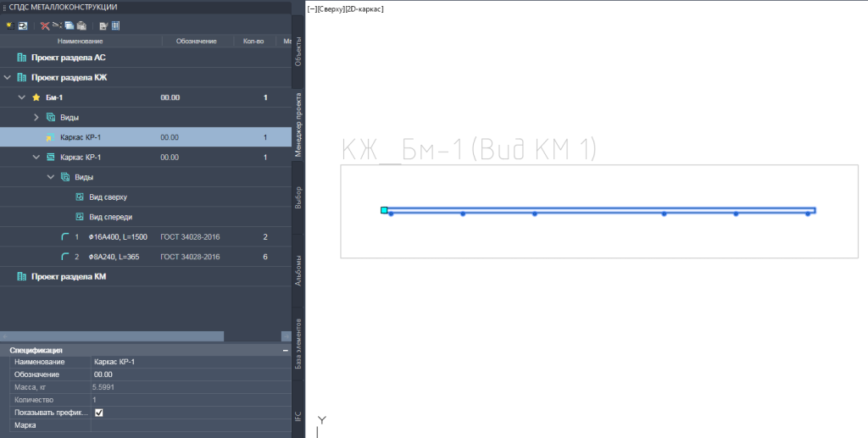Select 'Вид сверху' in the project tree
Screen dimensions: 868x438
pyautogui.click(x=108, y=197)
